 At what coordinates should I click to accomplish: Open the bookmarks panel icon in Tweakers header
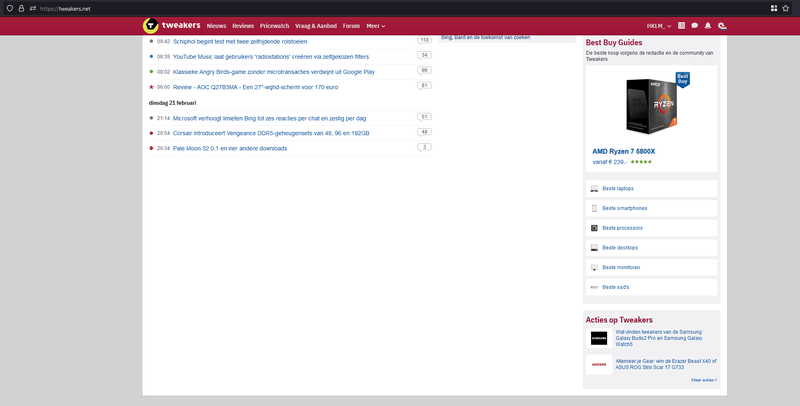coord(682,26)
